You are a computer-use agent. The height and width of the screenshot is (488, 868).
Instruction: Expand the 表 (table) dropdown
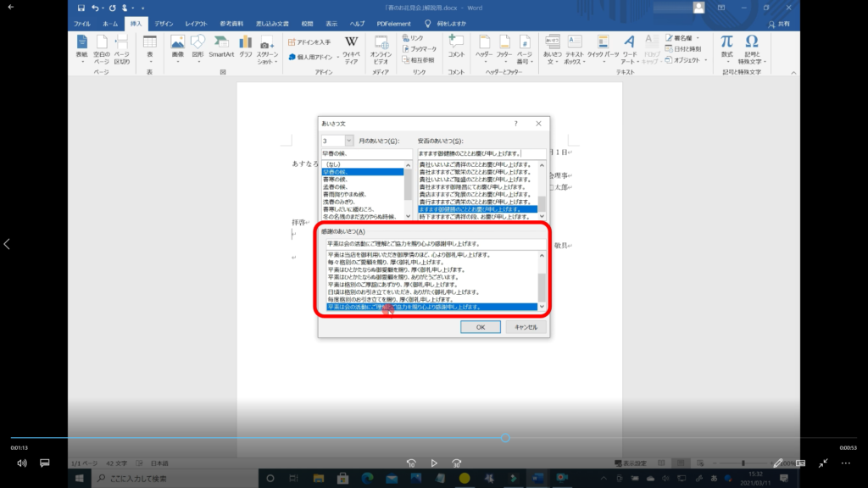[149, 47]
